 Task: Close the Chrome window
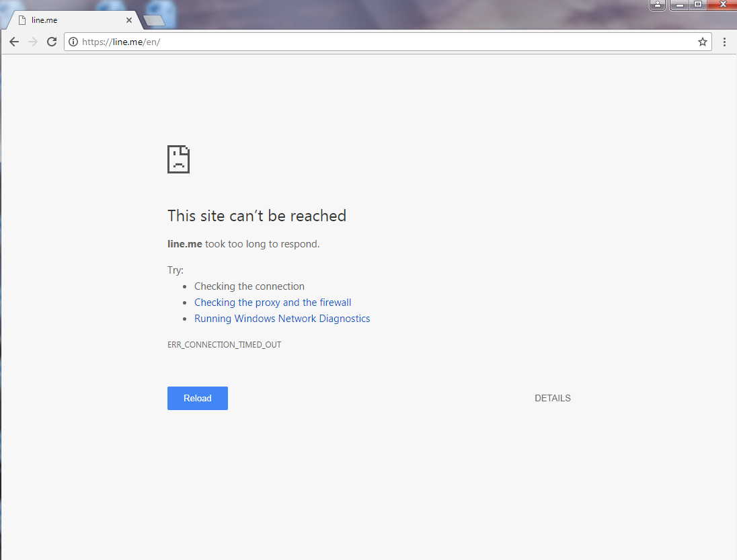722,5
